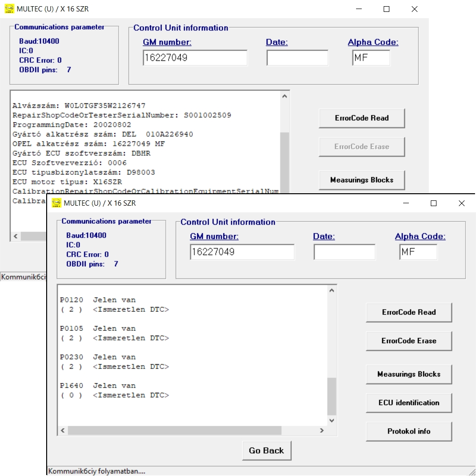
Task: Click the app icon in the front window title bar
Action: (x=57, y=203)
